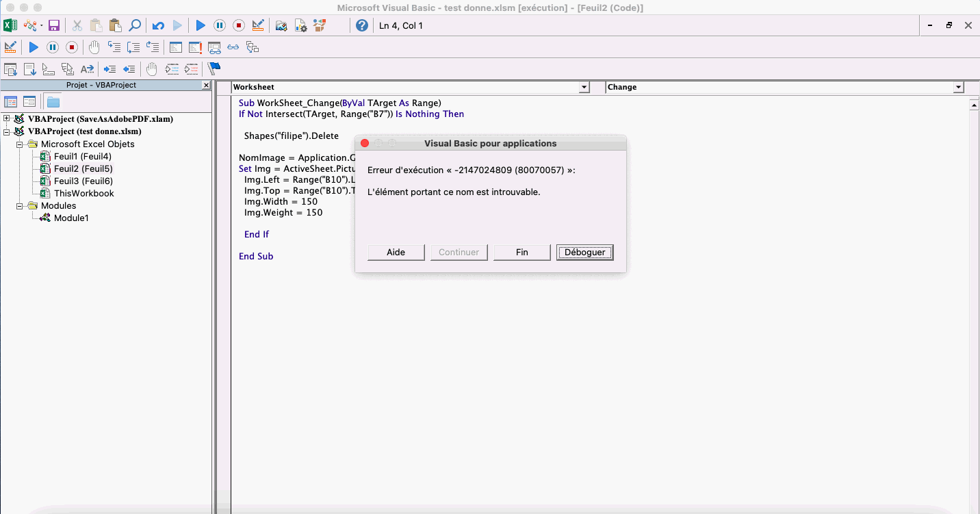The width and height of the screenshot is (980, 514).
Task: Click the Déboguer button in the error dialog
Action: tap(585, 253)
